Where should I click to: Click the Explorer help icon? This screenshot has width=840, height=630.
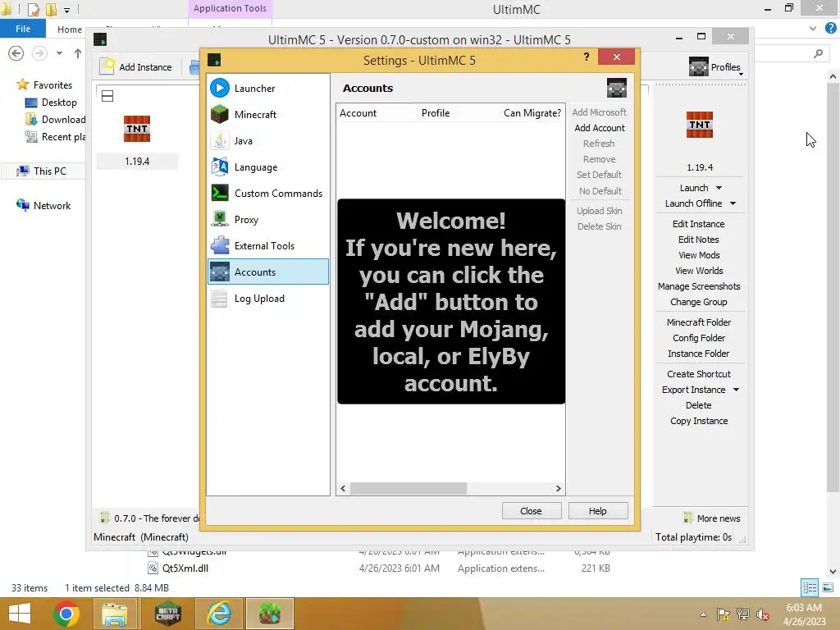click(831, 29)
